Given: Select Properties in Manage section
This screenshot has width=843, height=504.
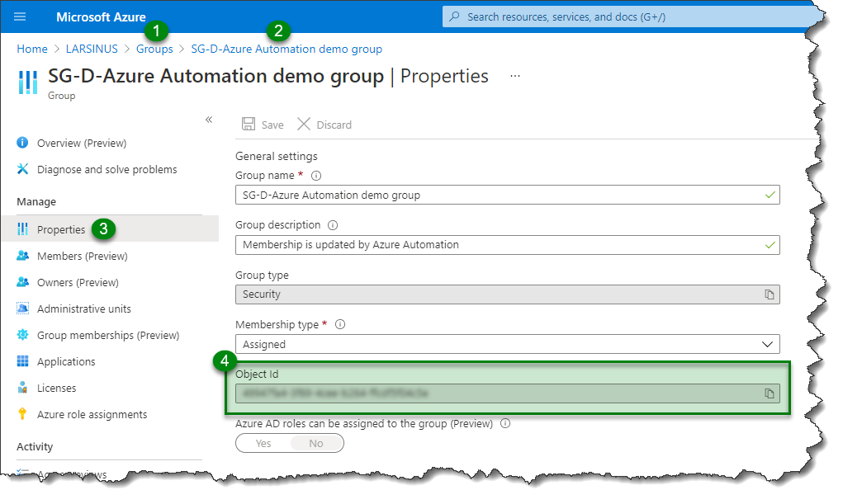Looking at the screenshot, I should click(110, 228).
